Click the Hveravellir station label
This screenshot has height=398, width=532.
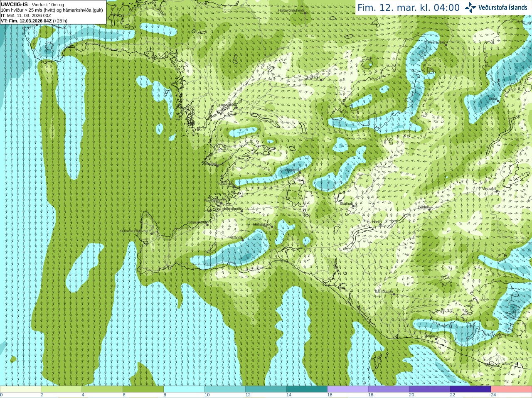(x=436, y=42)
